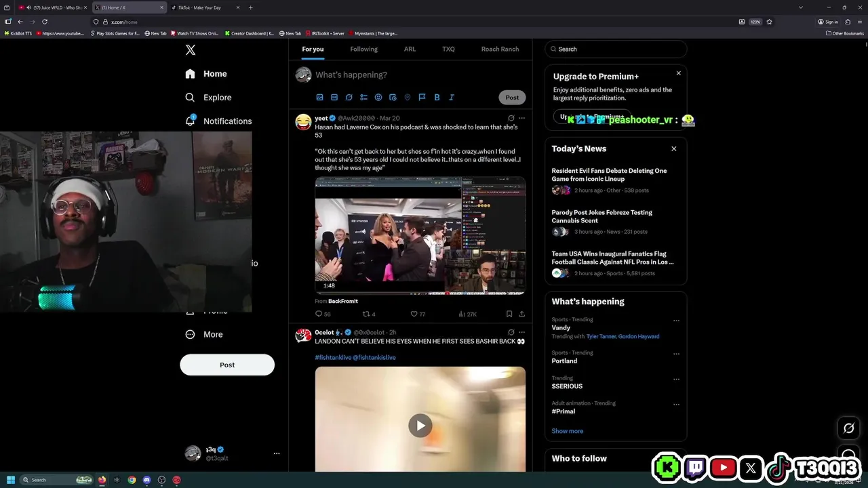Screen dimensions: 868x488
Task: Open the More menu in the sidebar
Action: [x=204, y=334]
